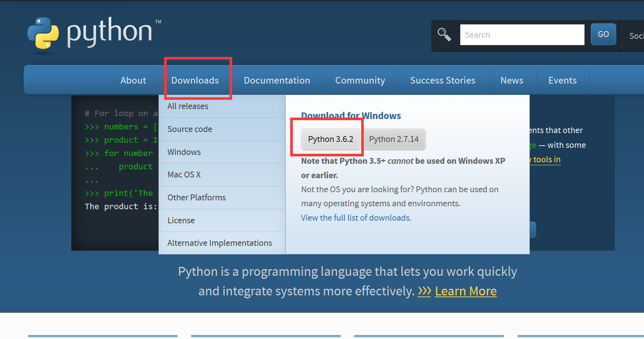Open View the full list of downloads link

(x=356, y=218)
